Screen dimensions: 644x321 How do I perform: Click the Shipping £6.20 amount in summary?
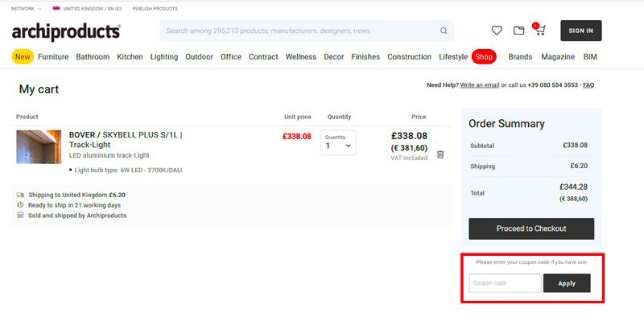coord(579,166)
